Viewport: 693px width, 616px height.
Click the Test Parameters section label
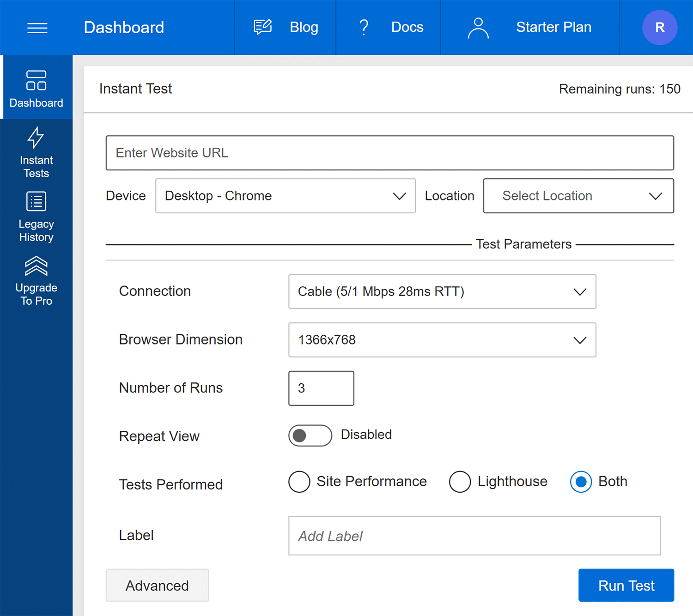point(524,244)
